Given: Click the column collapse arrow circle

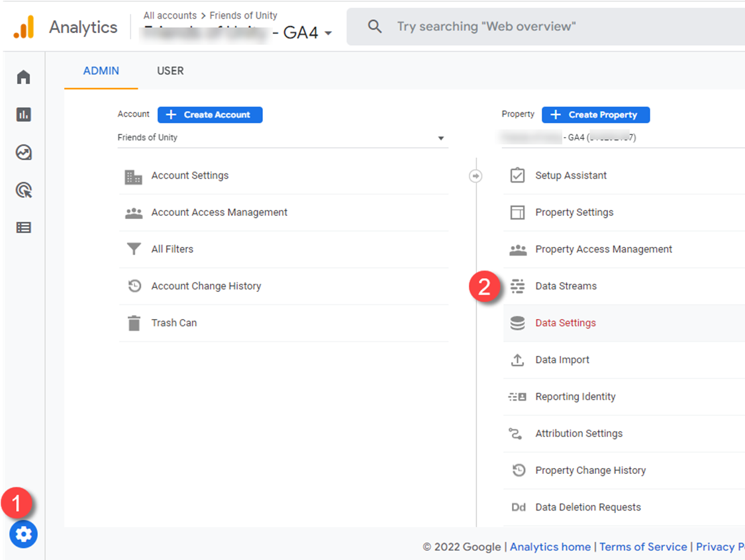Looking at the screenshot, I should point(475,175).
